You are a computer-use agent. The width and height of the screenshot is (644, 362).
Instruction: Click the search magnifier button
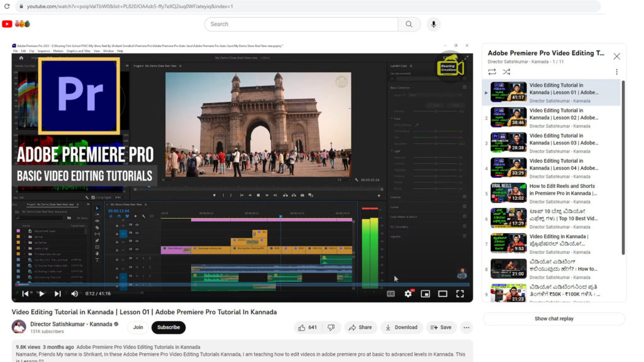pos(409,24)
